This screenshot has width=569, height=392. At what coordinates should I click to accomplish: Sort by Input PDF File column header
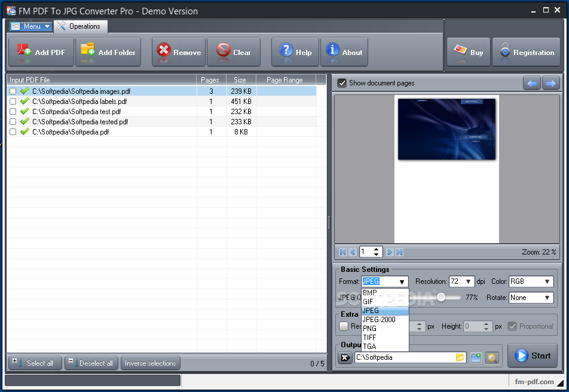[101, 80]
